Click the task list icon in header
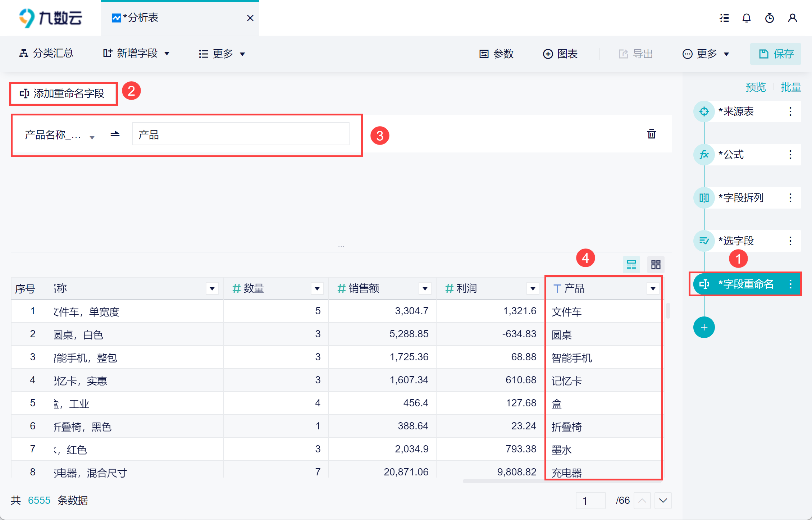The width and height of the screenshot is (812, 520). coord(724,18)
